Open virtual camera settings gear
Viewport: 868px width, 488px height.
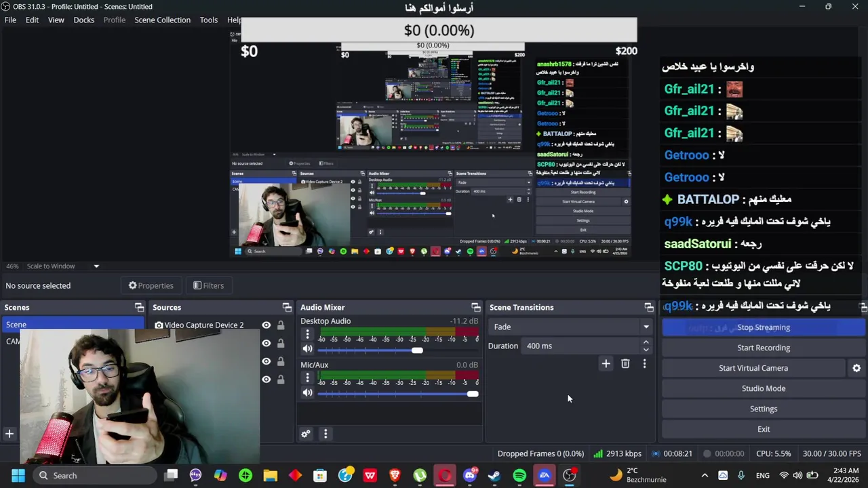point(856,368)
